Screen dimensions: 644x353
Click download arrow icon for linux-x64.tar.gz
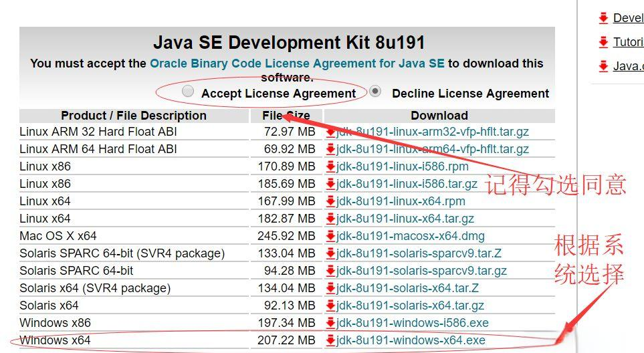pyautogui.click(x=330, y=219)
